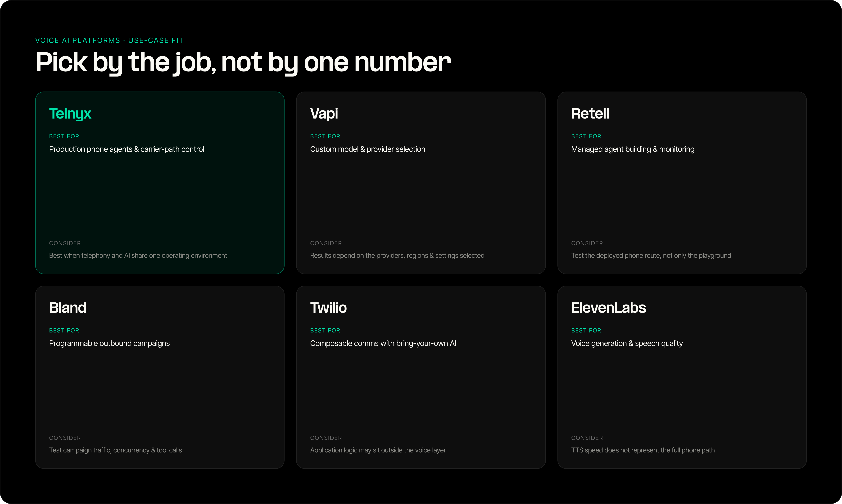Click "Programmable outbound campaigns" text
The width and height of the screenshot is (842, 504).
(109, 344)
